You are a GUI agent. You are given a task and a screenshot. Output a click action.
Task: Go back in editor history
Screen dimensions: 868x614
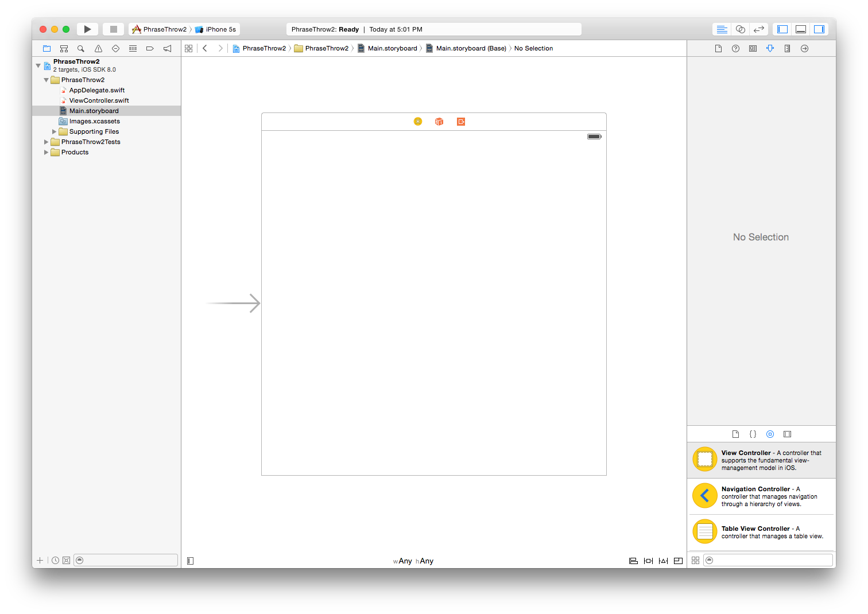[x=205, y=49]
